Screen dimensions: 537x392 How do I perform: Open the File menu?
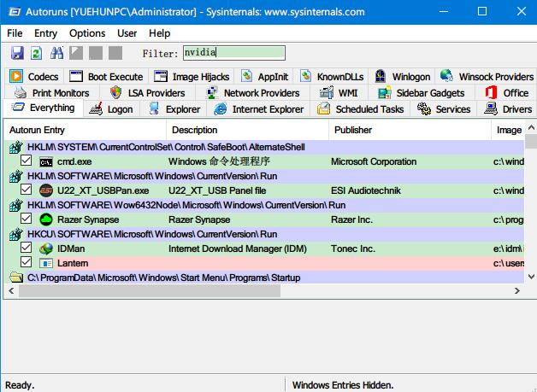(15, 33)
